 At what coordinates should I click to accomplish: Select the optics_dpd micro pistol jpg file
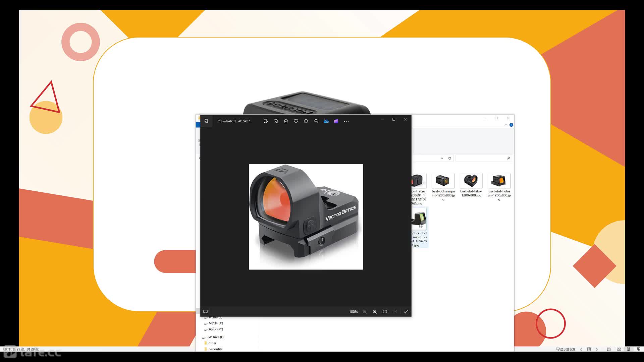pyautogui.click(x=419, y=227)
